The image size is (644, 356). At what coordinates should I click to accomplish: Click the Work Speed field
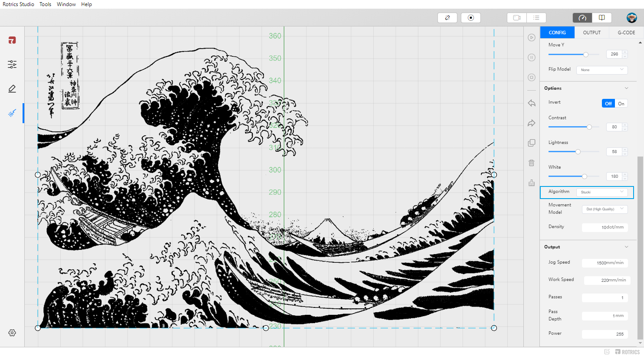click(x=607, y=280)
